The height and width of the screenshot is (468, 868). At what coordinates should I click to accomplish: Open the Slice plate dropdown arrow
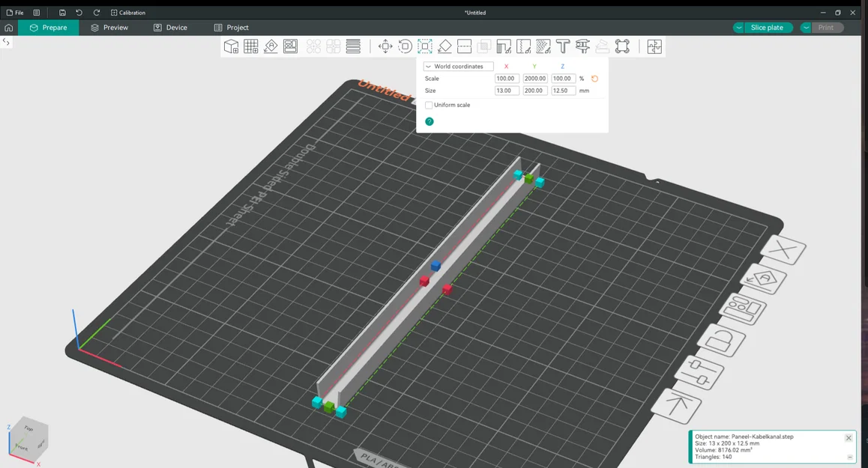pos(738,28)
